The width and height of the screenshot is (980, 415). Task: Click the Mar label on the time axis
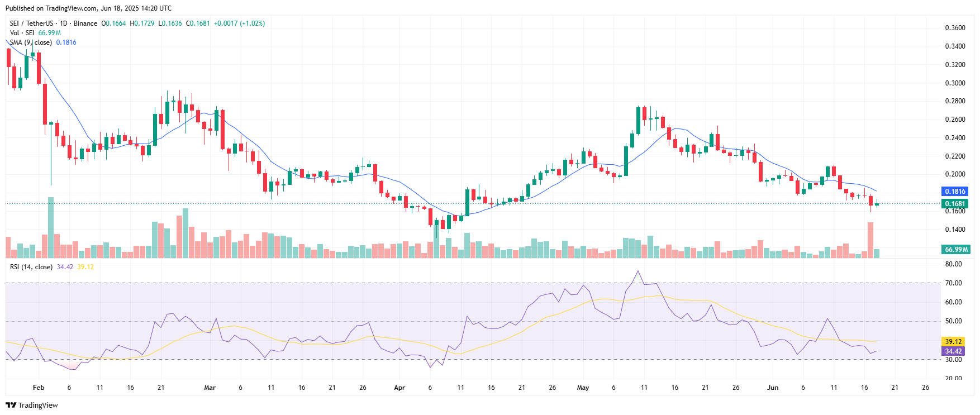click(x=210, y=387)
